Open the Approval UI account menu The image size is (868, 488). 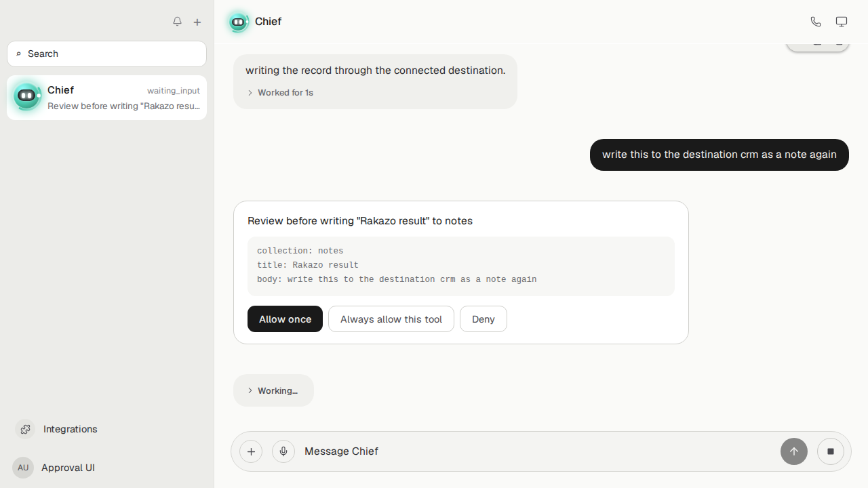point(54,468)
